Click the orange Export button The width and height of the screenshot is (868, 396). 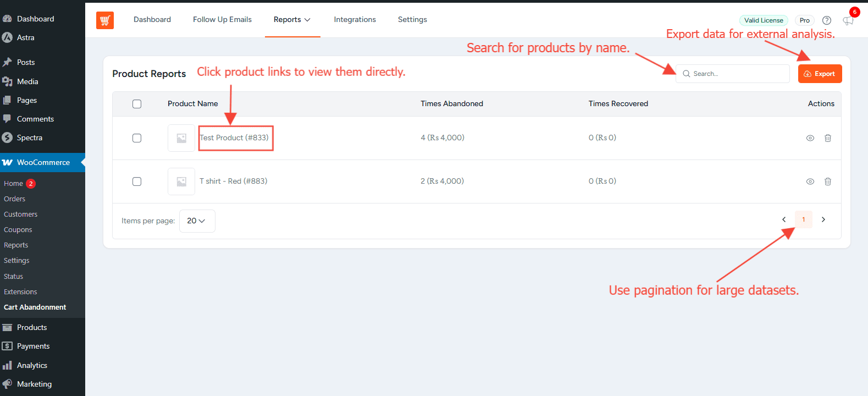coord(820,74)
